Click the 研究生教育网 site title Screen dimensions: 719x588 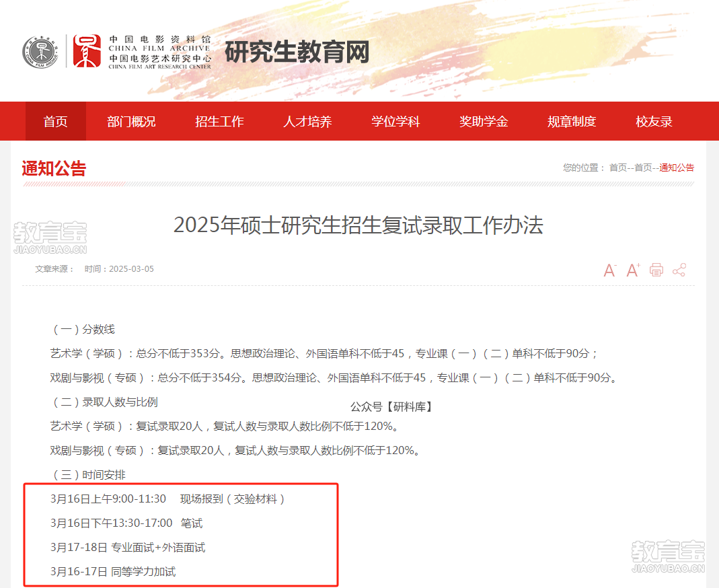tap(297, 52)
